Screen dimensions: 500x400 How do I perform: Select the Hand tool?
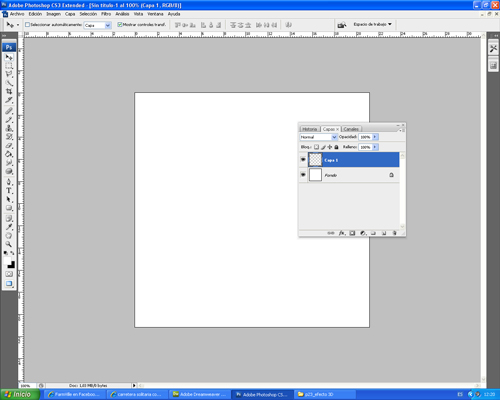pyautogui.click(x=9, y=236)
